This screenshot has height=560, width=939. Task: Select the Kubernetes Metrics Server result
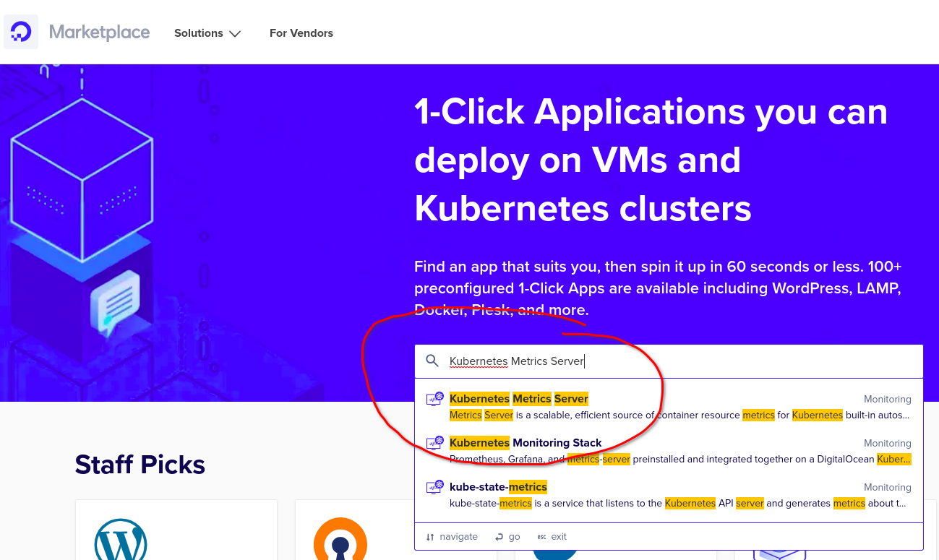click(x=669, y=407)
